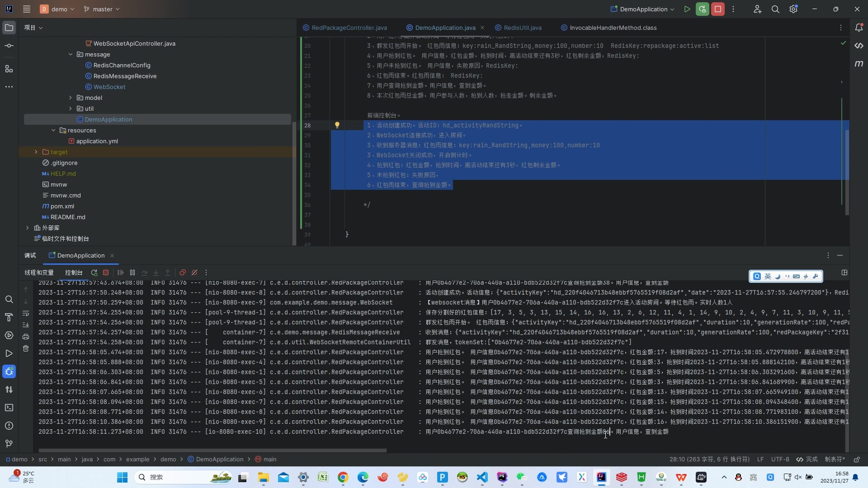Open the Problems tool window
The height and width of the screenshot is (488, 868).
click(x=9, y=426)
